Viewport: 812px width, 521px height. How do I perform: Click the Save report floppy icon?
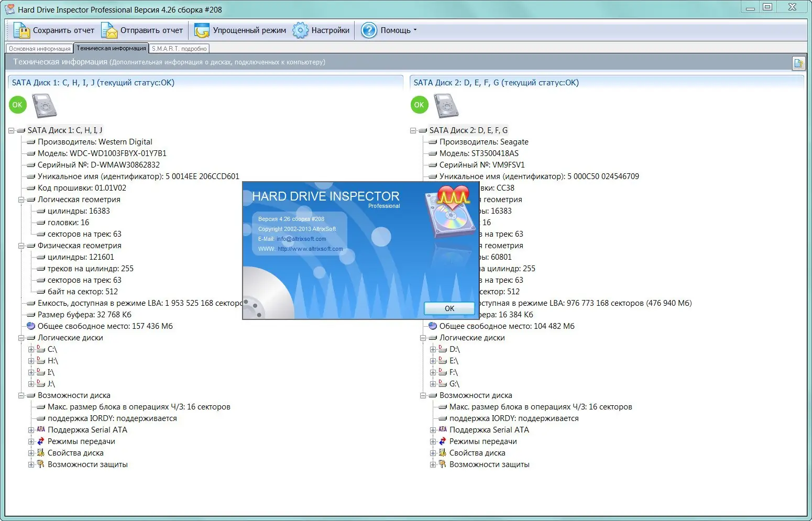point(21,30)
